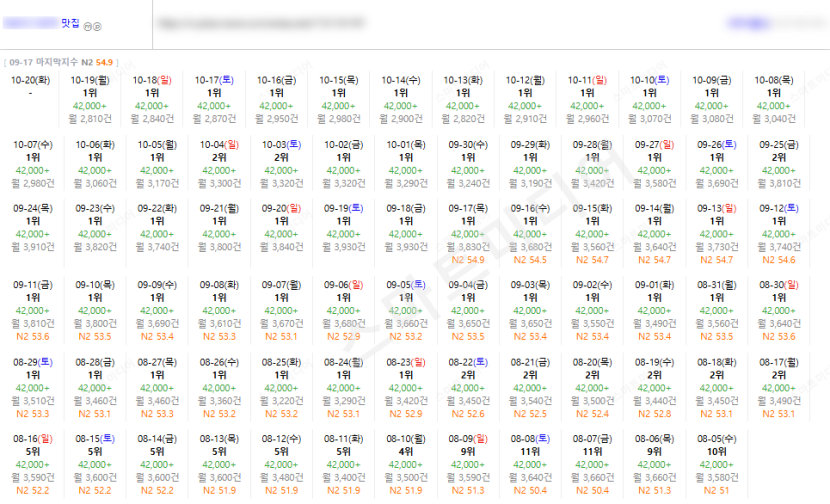This screenshot has height=504, width=830.
Task: Select the 10-09(금) date header
Action: tap(712, 80)
